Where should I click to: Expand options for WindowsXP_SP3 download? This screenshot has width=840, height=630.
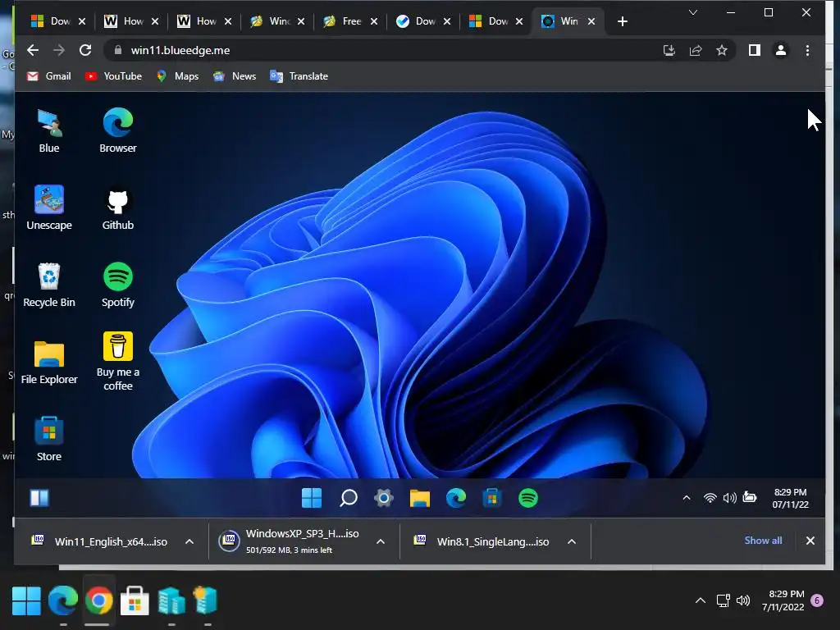[381, 541]
